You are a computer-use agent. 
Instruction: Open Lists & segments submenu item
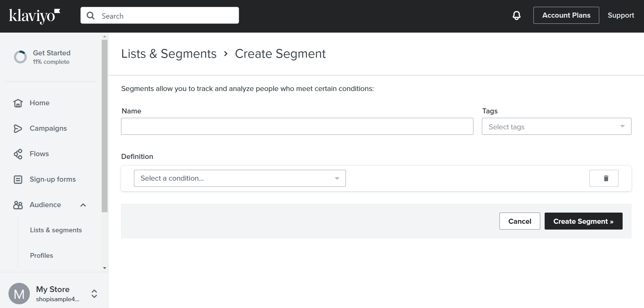click(56, 230)
